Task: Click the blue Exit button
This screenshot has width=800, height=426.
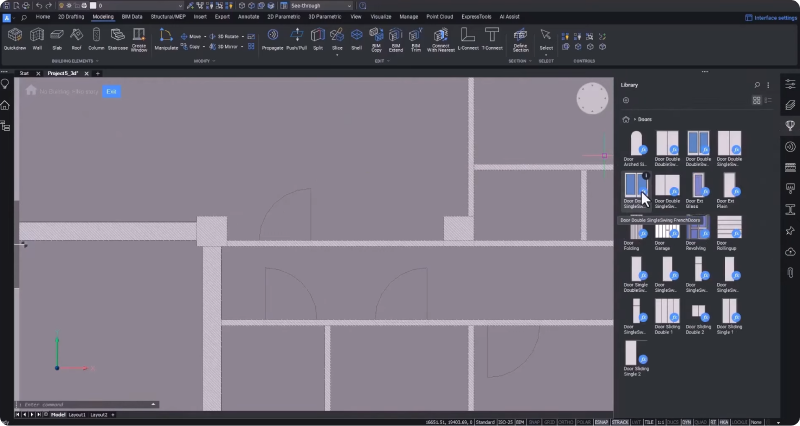Action: click(x=111, y=92)
